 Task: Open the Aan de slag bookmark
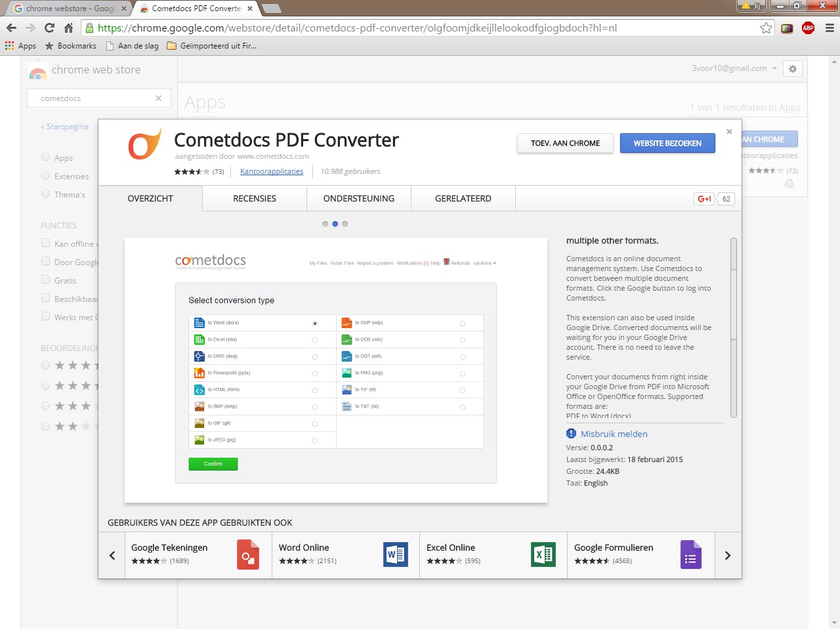133,46
